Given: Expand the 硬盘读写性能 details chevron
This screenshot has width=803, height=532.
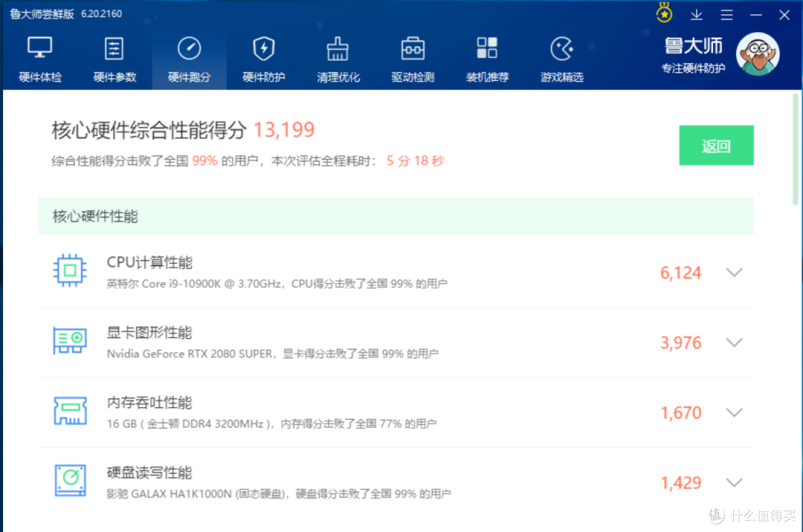Looking at the screenshot, I should [x=735, y=482].
